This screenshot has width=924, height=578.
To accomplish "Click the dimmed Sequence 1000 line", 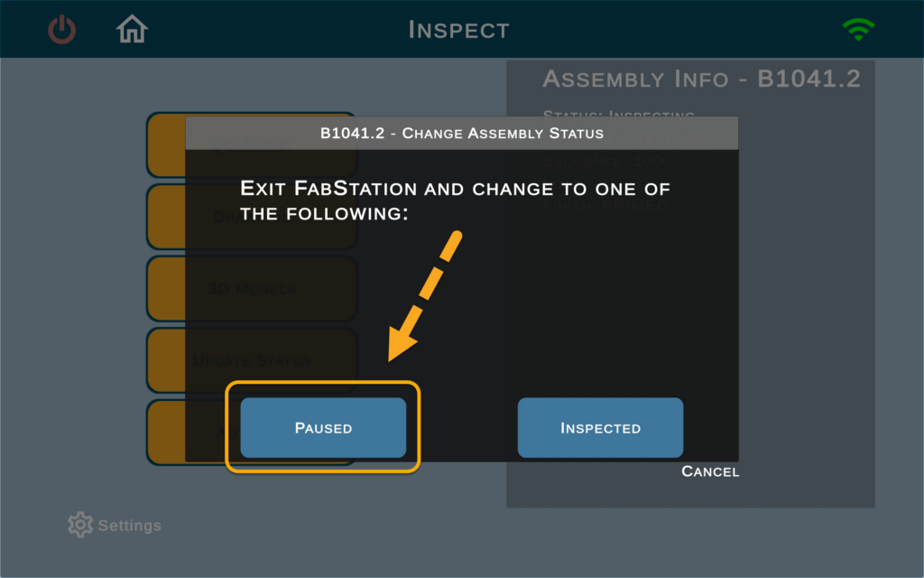I will click(606, 161).
